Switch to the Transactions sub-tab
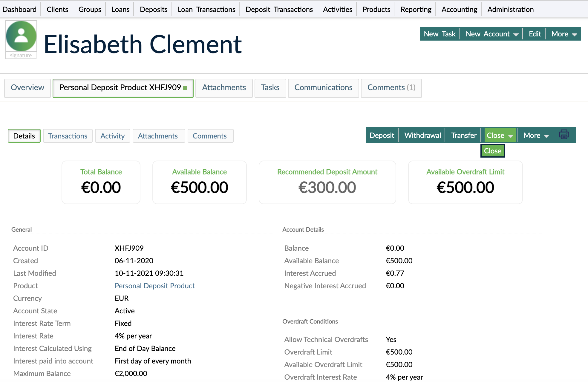 coord(68,136)
